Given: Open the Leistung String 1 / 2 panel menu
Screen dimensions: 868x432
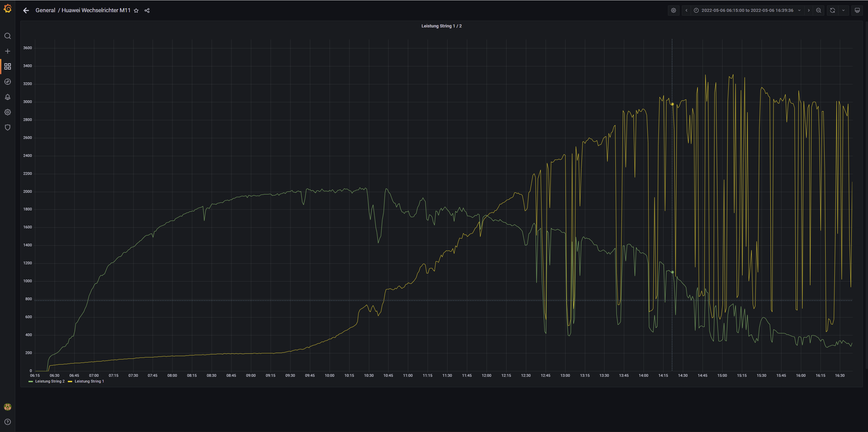Looking at the screenshot, I should [441, 26].
